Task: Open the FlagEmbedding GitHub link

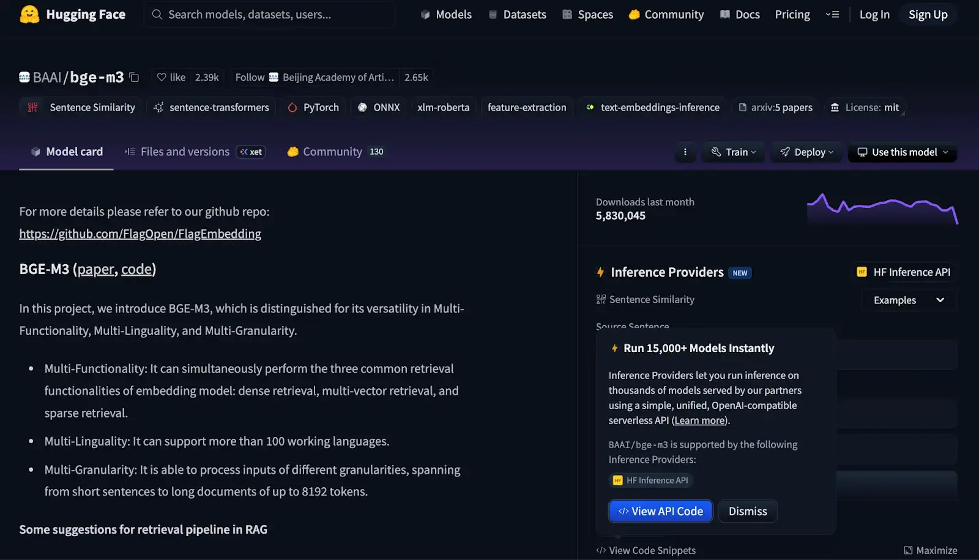Action: coord(140,234)
